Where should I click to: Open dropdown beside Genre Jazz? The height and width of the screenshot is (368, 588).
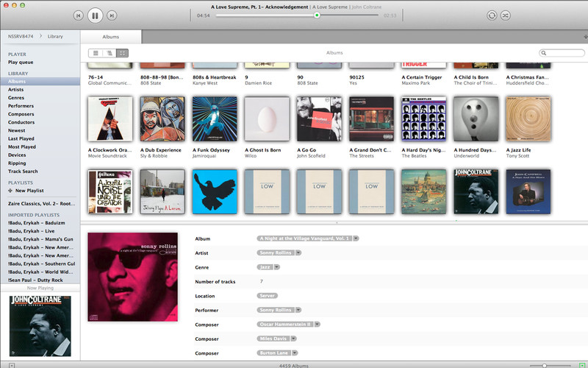pos(277,267)
